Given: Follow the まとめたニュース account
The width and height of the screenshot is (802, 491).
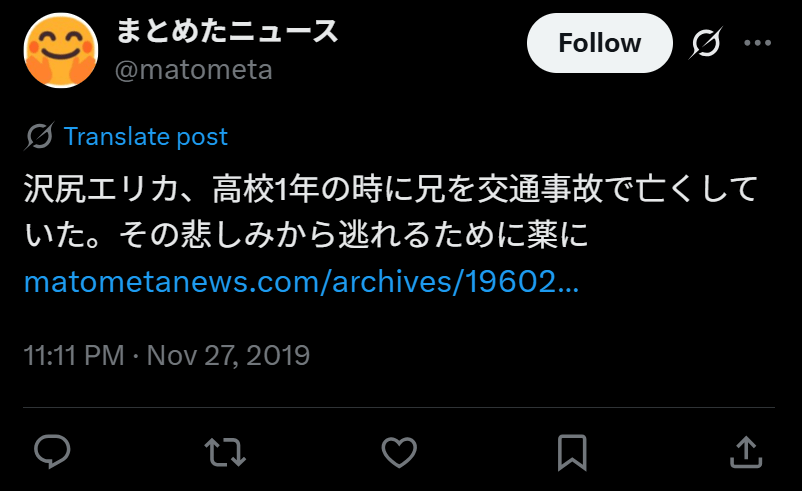Looking at the screenshot, I should point(599,43).
